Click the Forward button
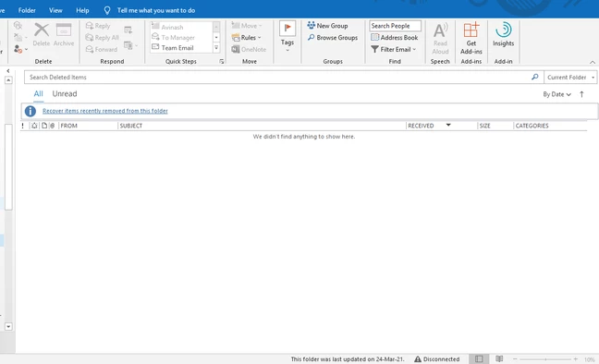 click(x=102, y=49)
